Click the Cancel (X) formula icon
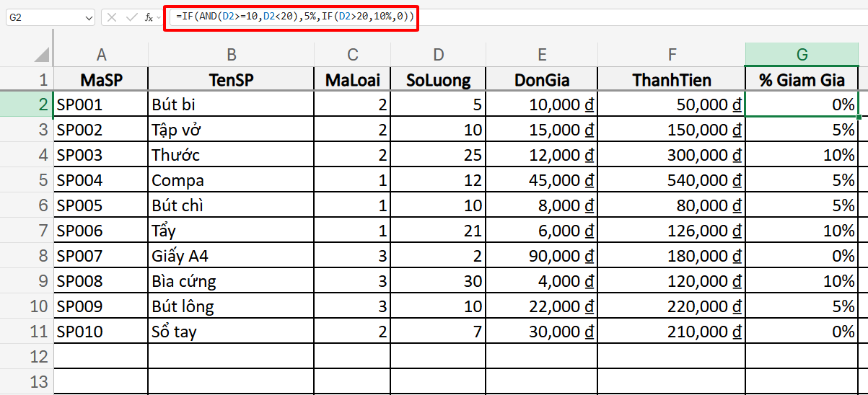The width and height of the screenshot is (868, 395). click(112, 17)
